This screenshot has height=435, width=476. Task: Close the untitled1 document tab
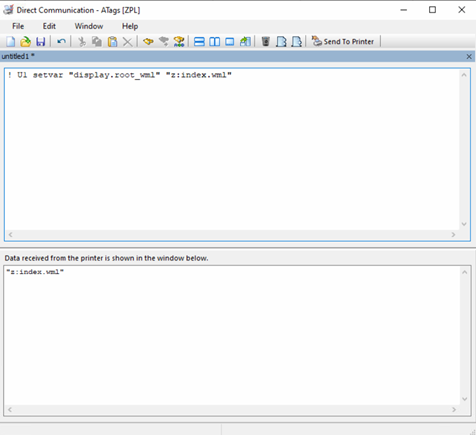(x=469, y=57)
